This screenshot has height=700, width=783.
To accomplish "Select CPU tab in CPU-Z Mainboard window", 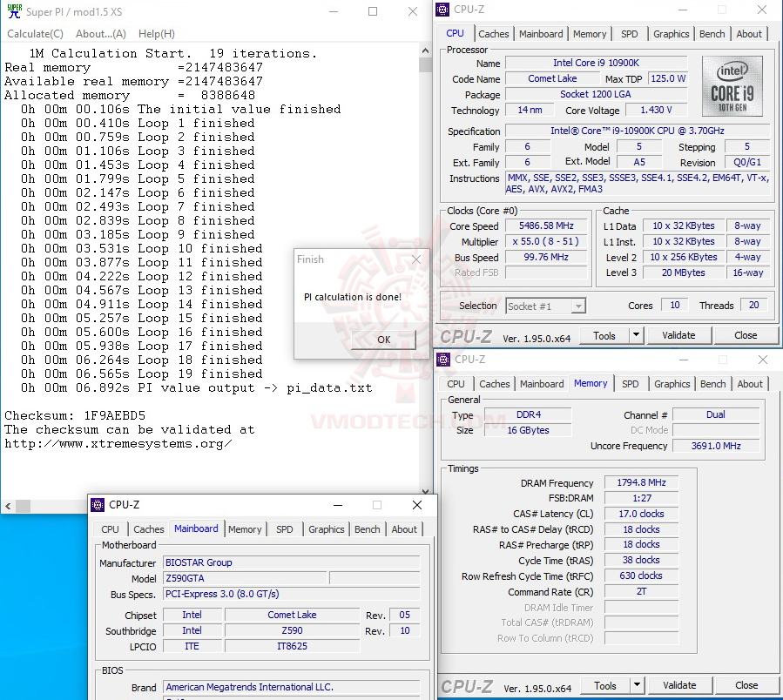I will tap(110, 529).
